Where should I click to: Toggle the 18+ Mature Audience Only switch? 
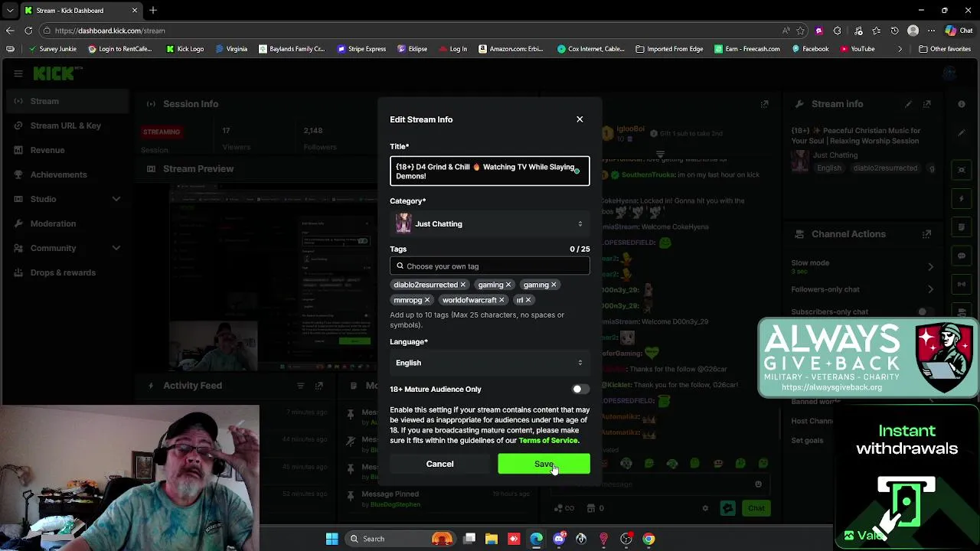[581, 390]
